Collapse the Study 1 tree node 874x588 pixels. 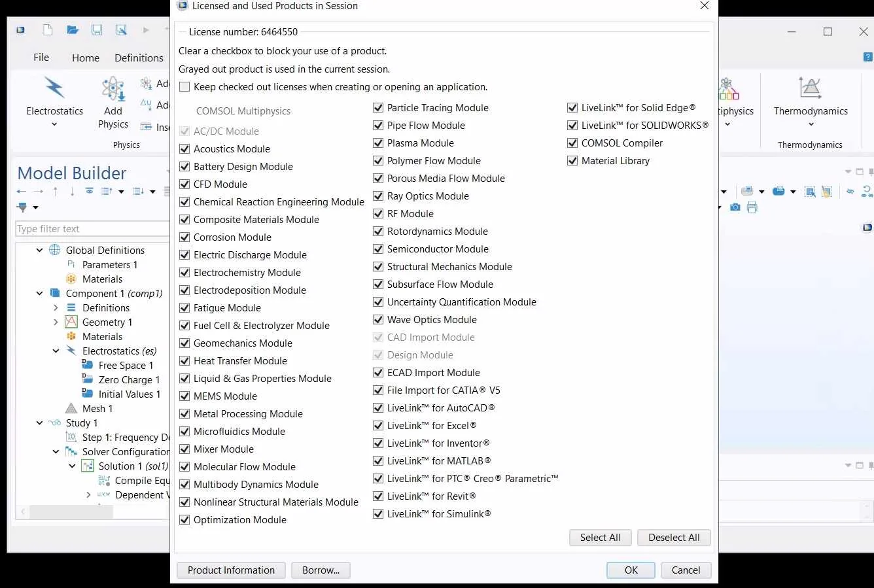click(x=39, y=423)
